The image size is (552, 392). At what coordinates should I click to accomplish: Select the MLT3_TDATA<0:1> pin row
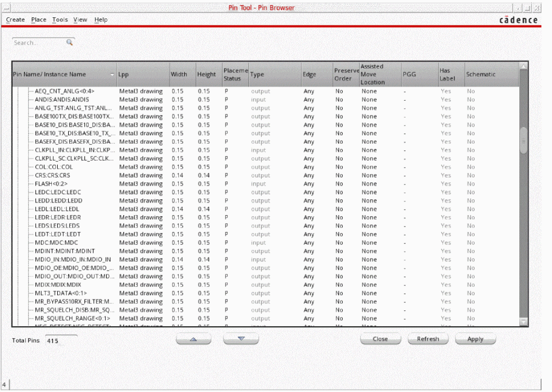pyautogui.click(x=265, y=293)
